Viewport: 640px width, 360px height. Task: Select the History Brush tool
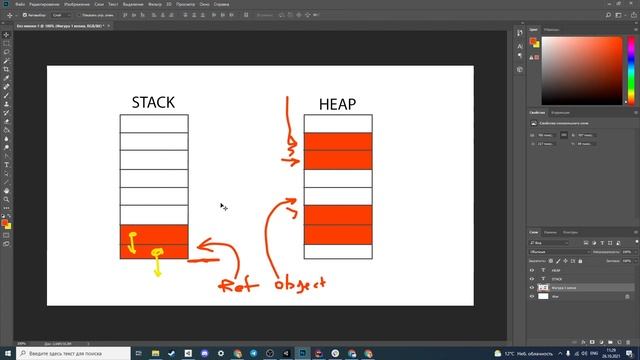pyautogui.click(x=6, y=113)
